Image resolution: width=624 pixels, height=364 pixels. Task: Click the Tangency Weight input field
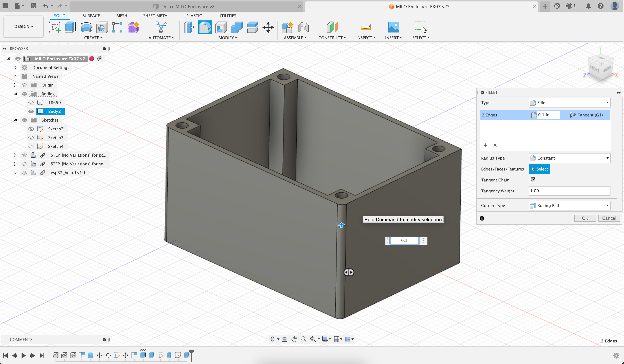click(569, 191)
